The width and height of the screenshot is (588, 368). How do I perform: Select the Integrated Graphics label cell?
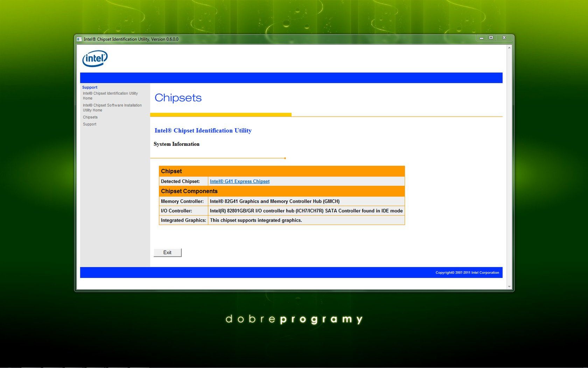point(183,220)
